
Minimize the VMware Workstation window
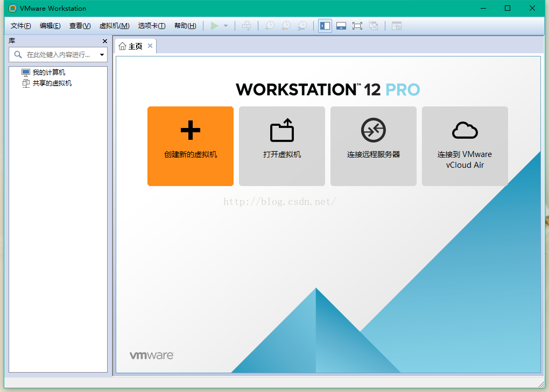point(483,8)
